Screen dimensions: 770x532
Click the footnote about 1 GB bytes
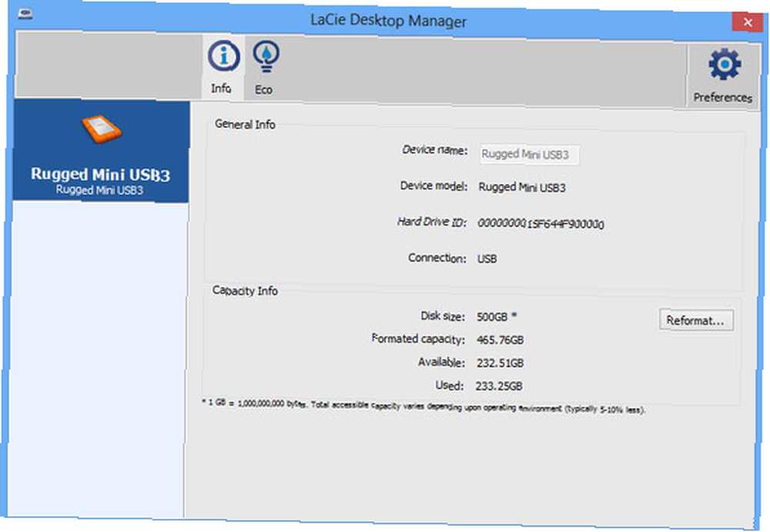(x=423, y=406)
